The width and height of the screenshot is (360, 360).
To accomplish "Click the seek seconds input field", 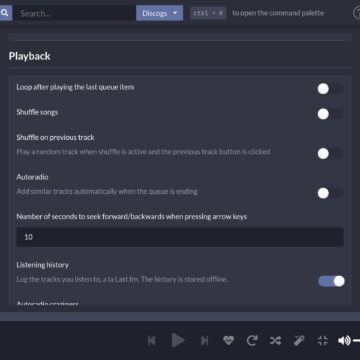I will click(180, 237).
